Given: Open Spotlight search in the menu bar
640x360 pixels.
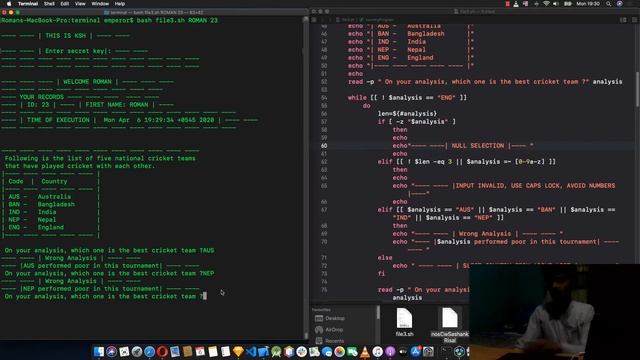Looking at the screenshot, I should [x=609, y=4].
